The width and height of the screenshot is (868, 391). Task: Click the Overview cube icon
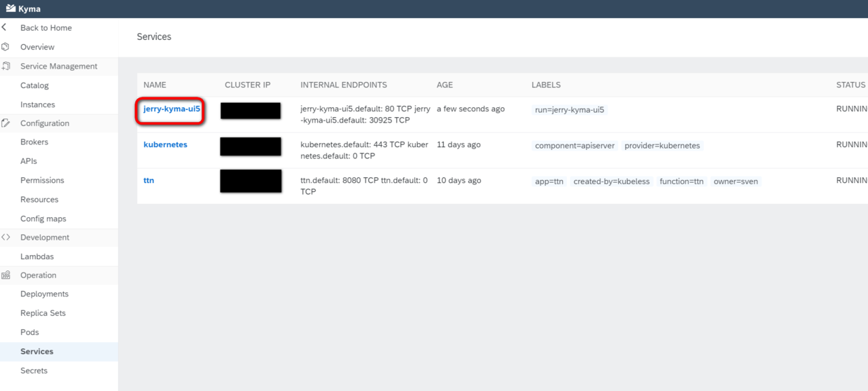click(6, 47)
